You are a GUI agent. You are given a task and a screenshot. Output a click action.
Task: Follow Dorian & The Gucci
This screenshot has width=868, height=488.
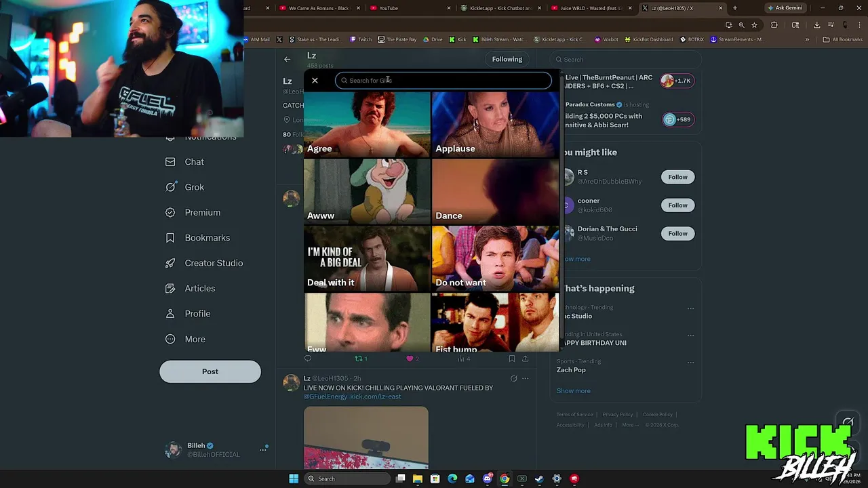tap(677, 233)
